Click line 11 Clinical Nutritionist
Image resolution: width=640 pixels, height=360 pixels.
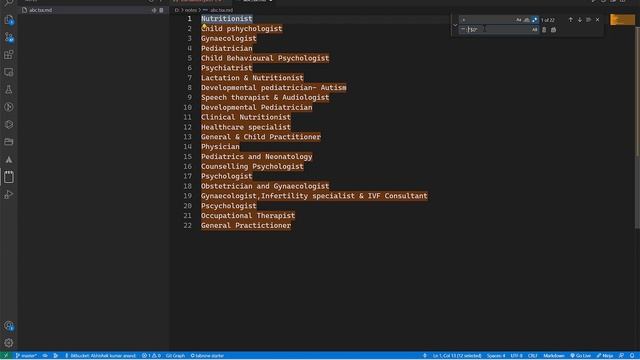click(x=246, y=117)
